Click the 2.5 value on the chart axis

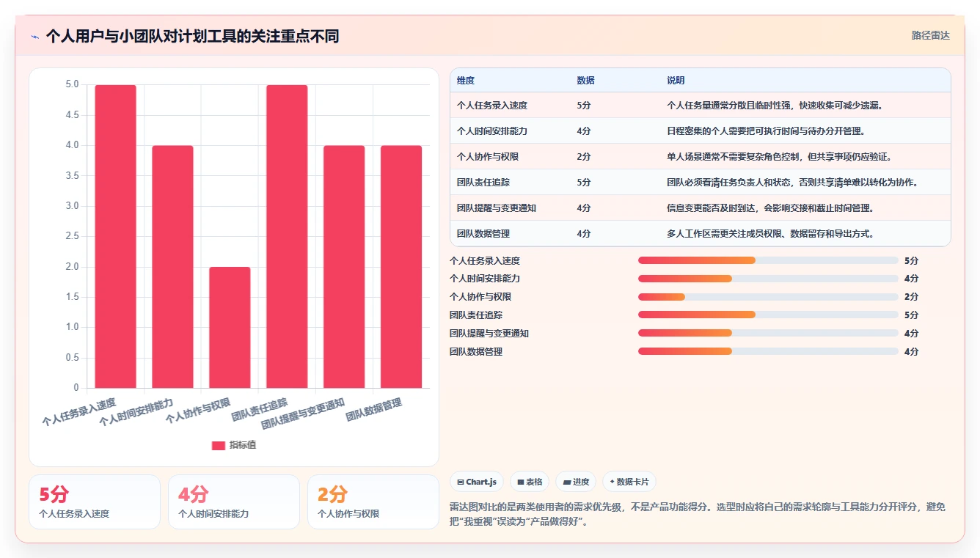pyautogui.click(x=72, y=236)
